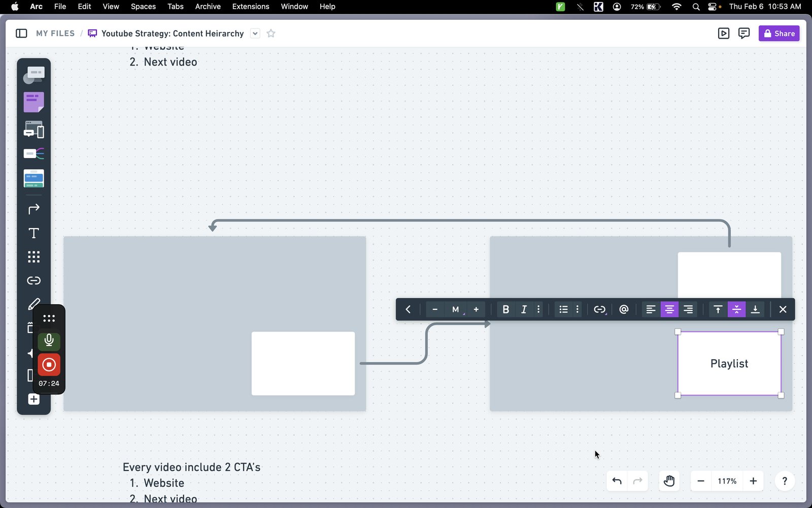This screenshot has height=508, width=812.
Task: Open the Archive menu
Action: point(208,7)
